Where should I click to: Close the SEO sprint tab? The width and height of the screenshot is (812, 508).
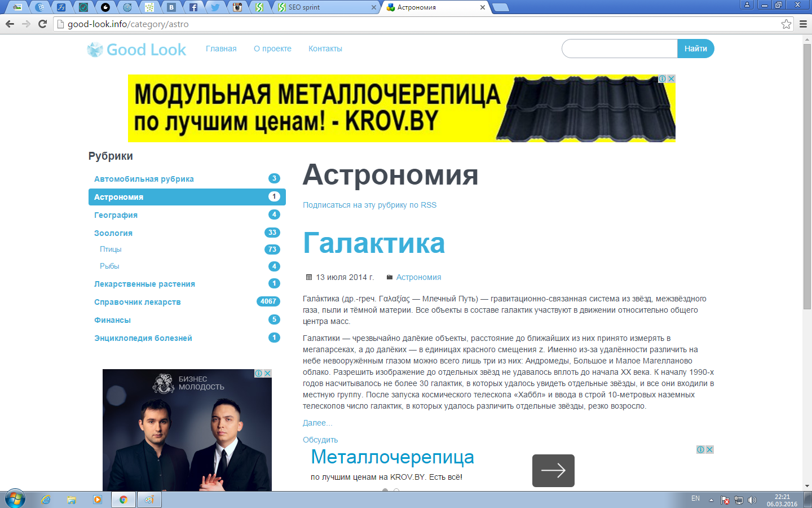point(374,7)
